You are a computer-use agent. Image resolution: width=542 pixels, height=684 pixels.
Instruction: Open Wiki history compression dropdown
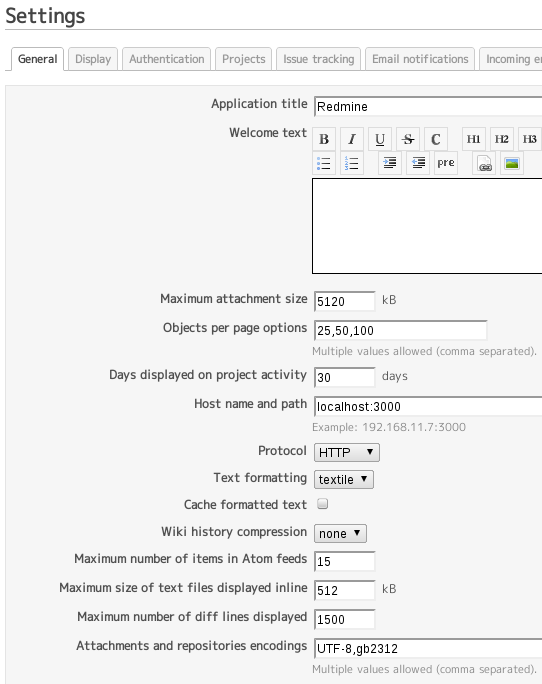(340, 534)
